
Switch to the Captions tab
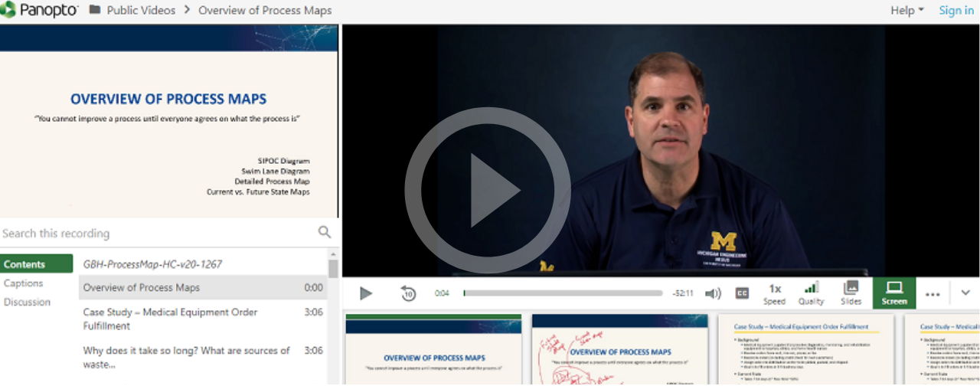pos(24,283)
